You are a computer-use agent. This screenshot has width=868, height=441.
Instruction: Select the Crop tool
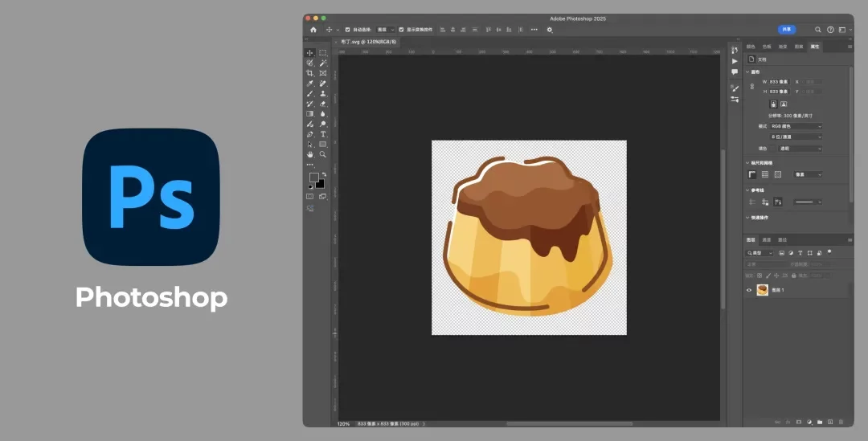[x=310, y=73]
